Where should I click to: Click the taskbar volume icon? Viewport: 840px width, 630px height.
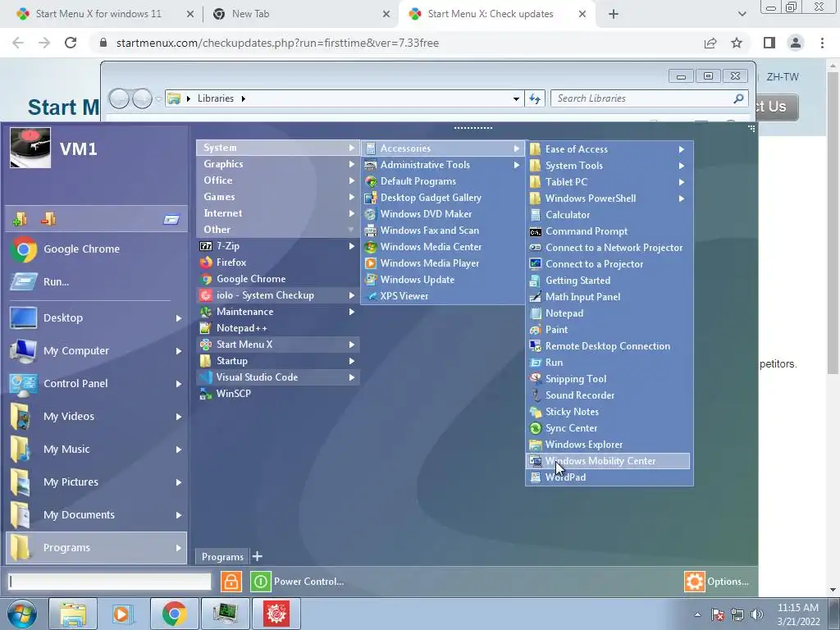click(756, 614)
